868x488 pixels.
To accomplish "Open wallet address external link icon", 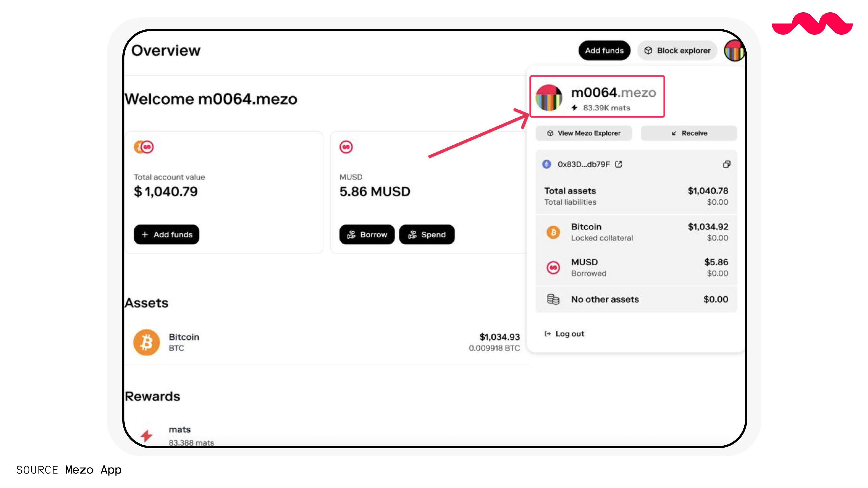I will pyautogui.click(x=618, y=164).
